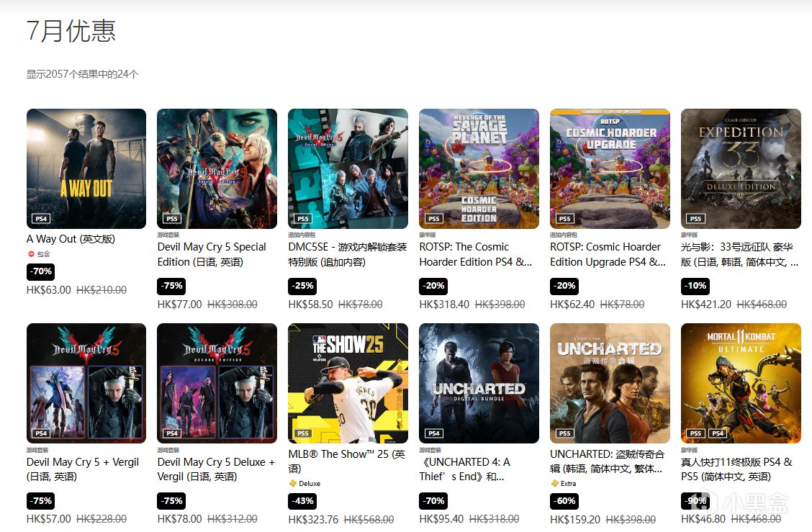Open the Devil May Cry 5 + Vergil title
812x532 pixels.
click(83, 469)
